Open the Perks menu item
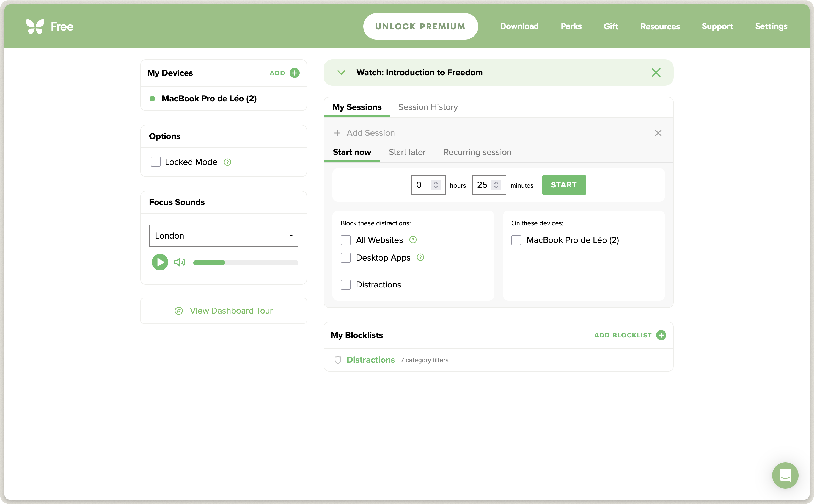The width and height of the screenshot is (814, 504). (x=571, y=26)
